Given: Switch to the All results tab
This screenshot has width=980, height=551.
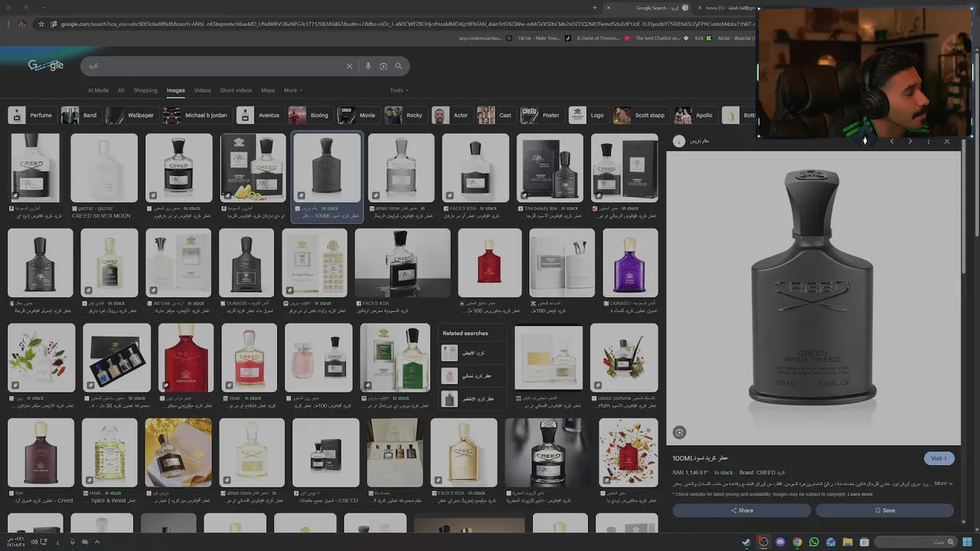Looking at the screenshot, I should click(121, 90).
